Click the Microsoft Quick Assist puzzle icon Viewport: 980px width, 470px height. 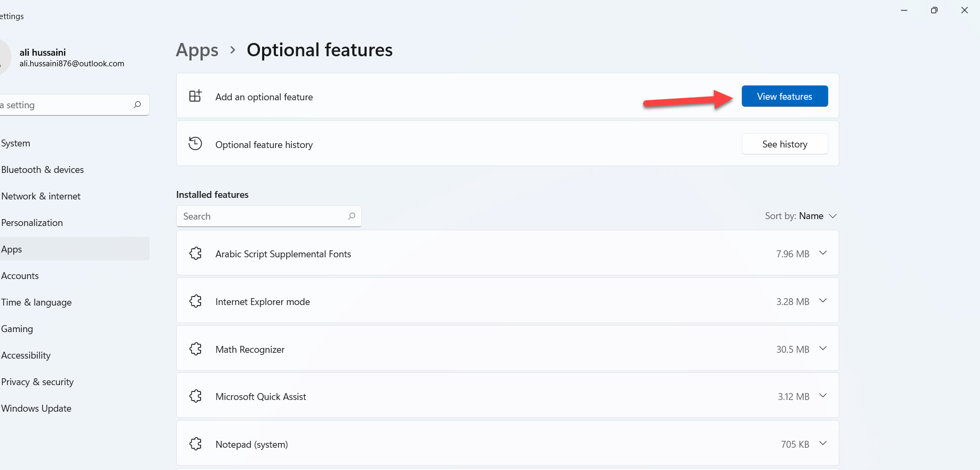click(x=195, y=396)
